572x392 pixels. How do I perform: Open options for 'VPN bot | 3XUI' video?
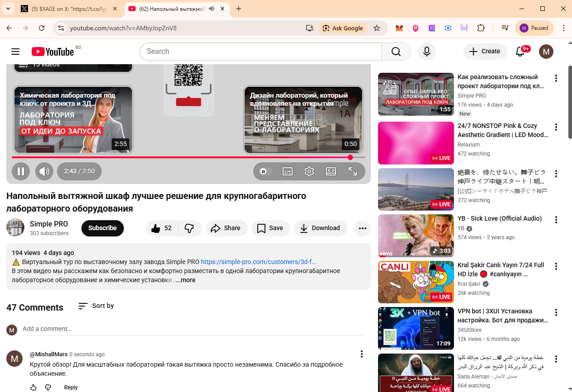click(x=556, y=312)
